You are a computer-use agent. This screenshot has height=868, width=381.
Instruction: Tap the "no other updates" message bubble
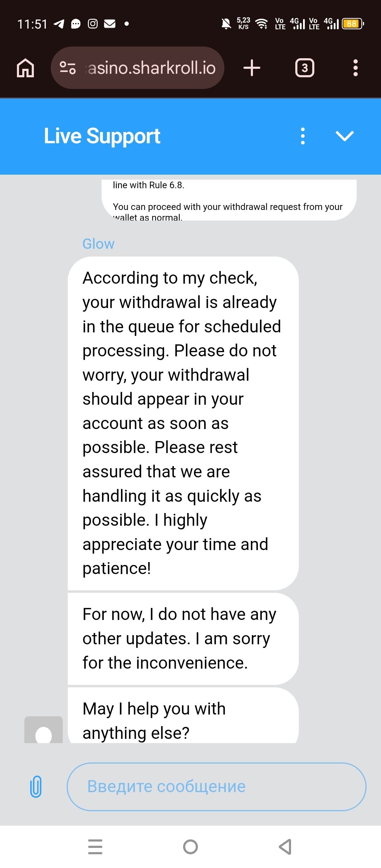pos(183,638)
